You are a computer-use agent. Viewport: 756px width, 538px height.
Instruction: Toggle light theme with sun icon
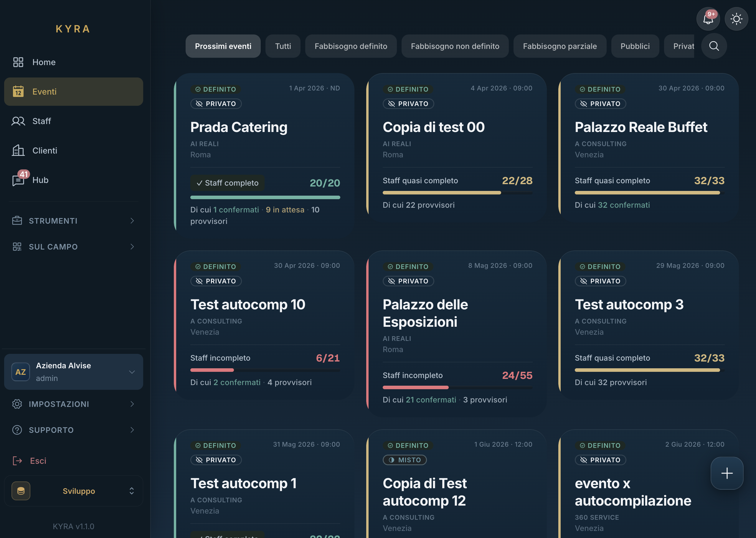[x=736, y=19]
